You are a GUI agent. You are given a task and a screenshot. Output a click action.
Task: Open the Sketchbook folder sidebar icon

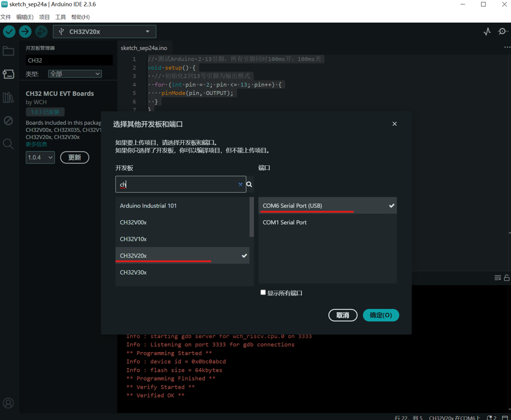[8, 51]
